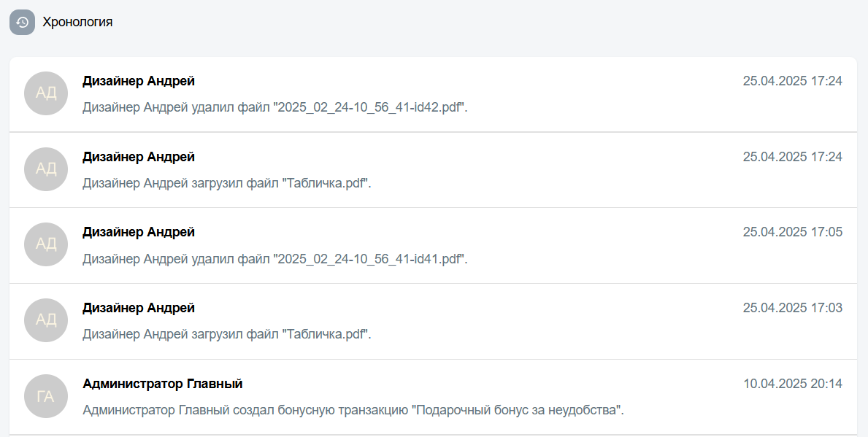Click Дизайнер Андрей name in the 17:03 entry

pyautogui.click(x=139, y=308)
